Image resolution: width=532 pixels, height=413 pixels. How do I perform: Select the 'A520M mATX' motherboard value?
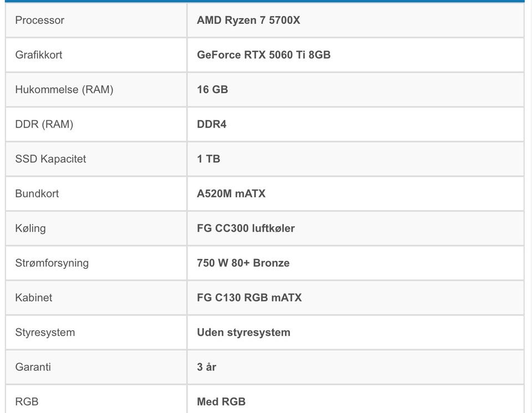click(231, 193)
